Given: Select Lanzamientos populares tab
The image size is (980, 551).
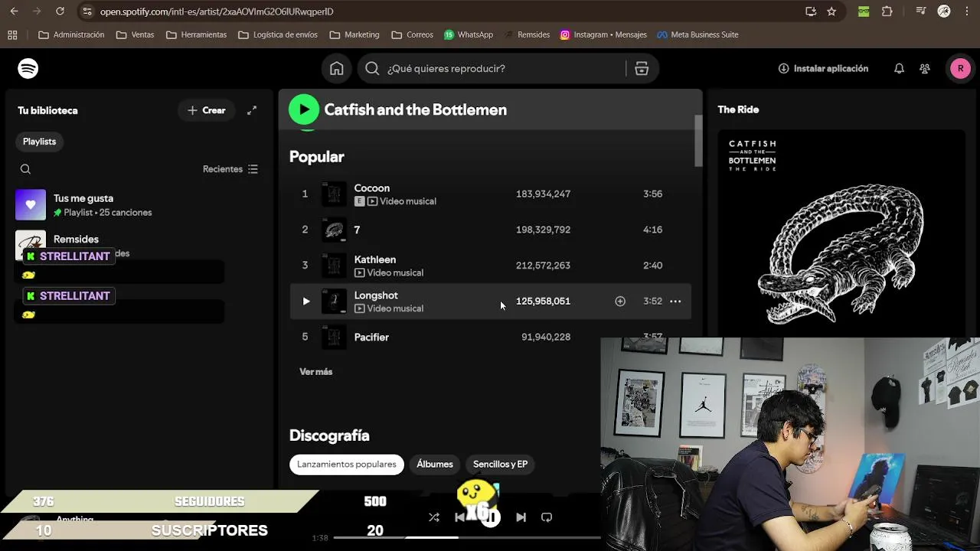Looking at the screenshot, I should click(x=347, y=465).
